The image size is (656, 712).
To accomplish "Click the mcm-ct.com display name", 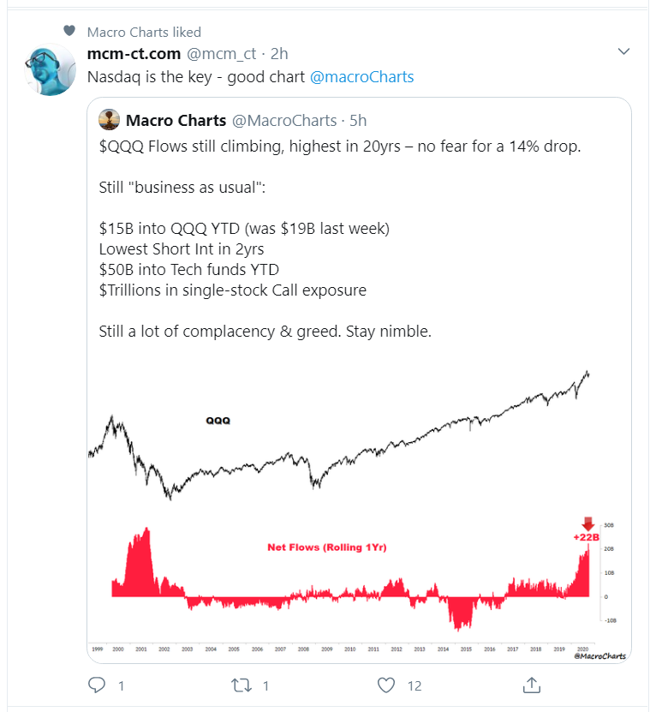I will point(135,52).
